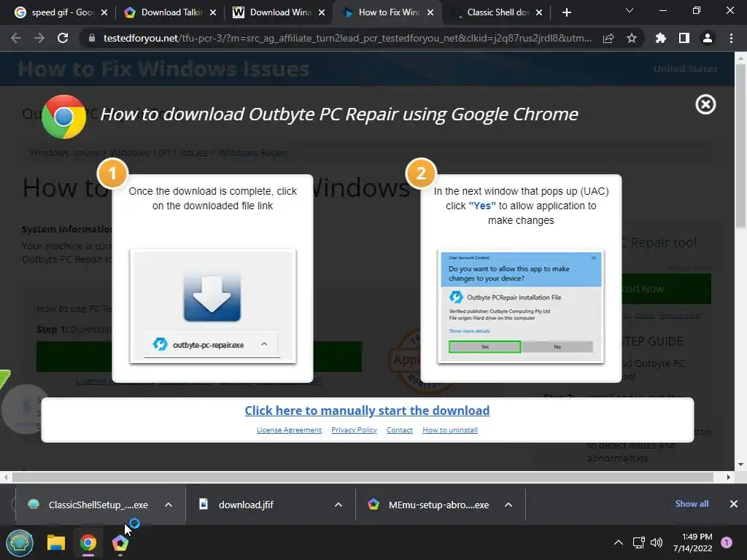Close the Download Talking tab
747x560 pixels.
coord(213,12)
